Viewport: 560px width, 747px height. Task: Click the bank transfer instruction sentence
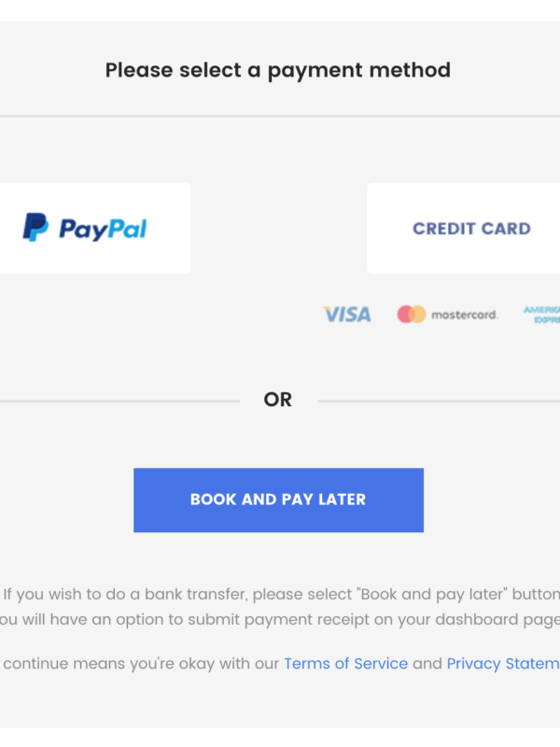click(282, 594)
